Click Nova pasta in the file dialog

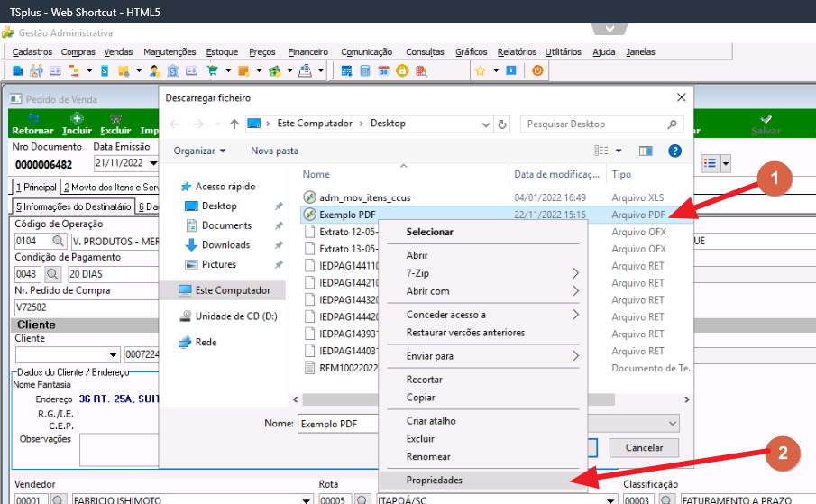point(274,151)
